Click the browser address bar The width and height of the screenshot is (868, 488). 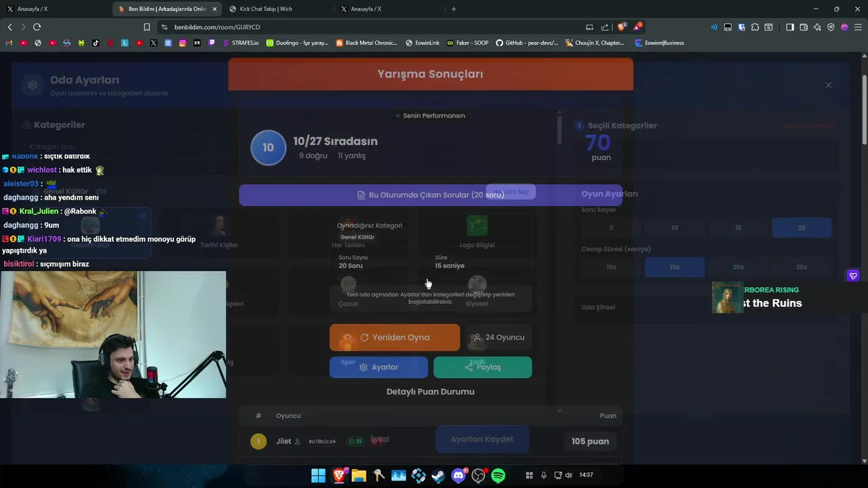373,27
